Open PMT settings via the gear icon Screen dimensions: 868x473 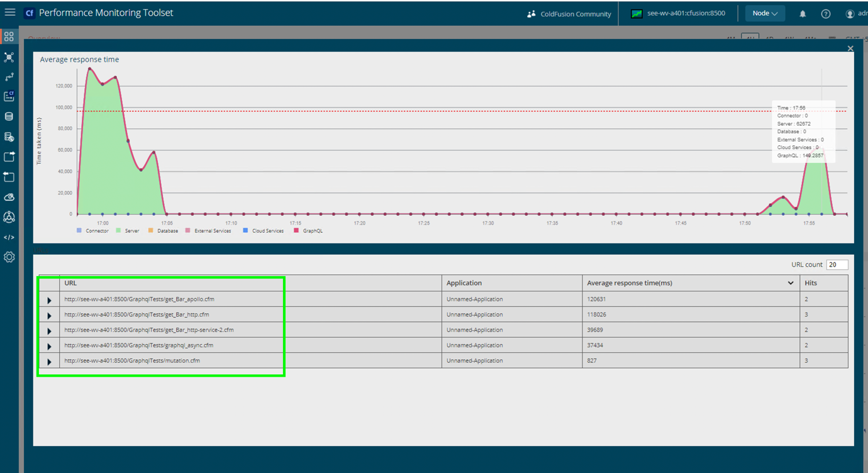(x=9, y=257)
